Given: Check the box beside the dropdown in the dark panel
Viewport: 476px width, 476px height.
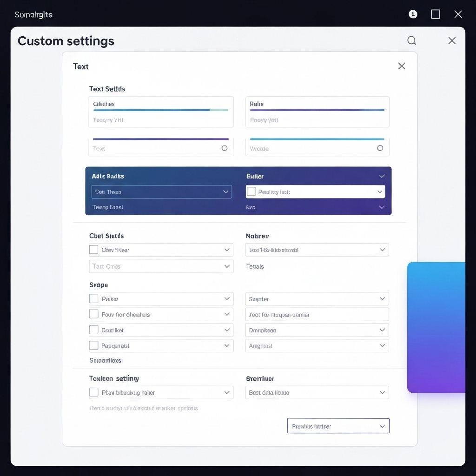Looking at the screenshot, I should (x=251, y=191).
